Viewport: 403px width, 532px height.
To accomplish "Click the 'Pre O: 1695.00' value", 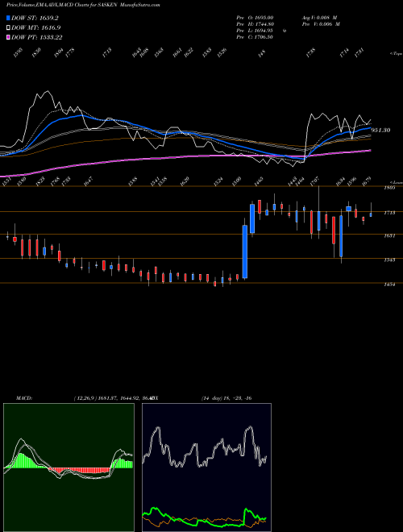I will 255,18.
